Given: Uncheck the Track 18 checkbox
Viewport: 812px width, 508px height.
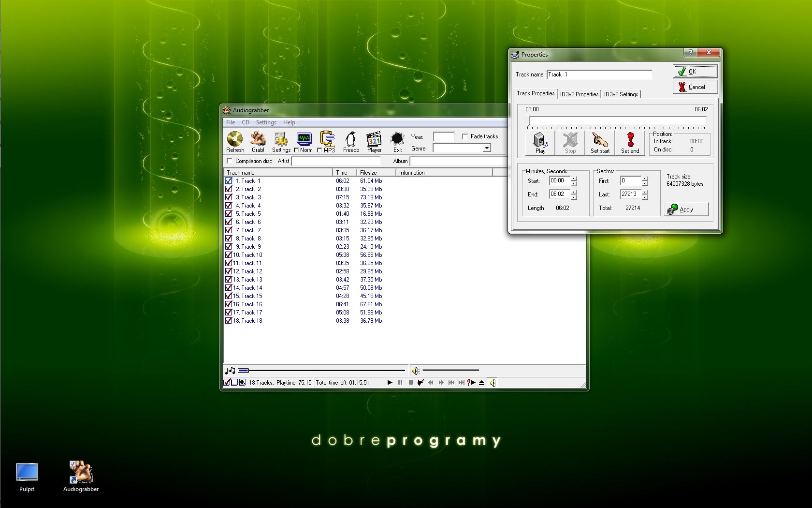Looking at the screenshot, I should [229, 320].
